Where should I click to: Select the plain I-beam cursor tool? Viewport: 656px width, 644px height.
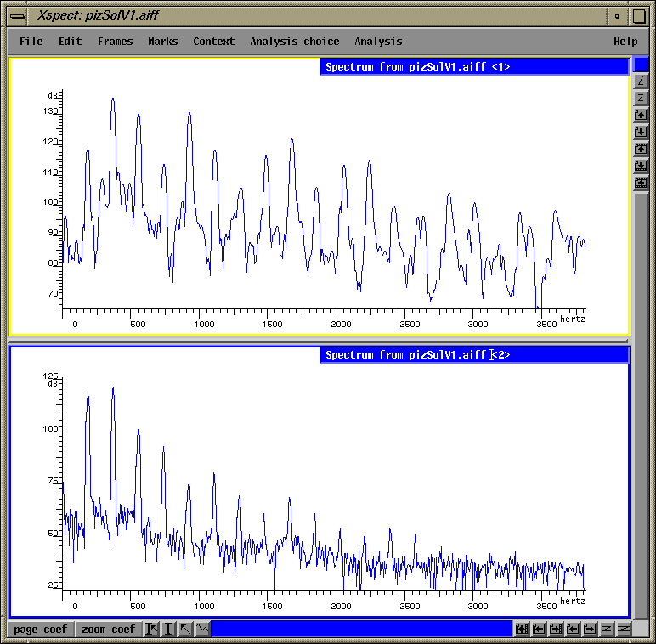pos(168,629)
